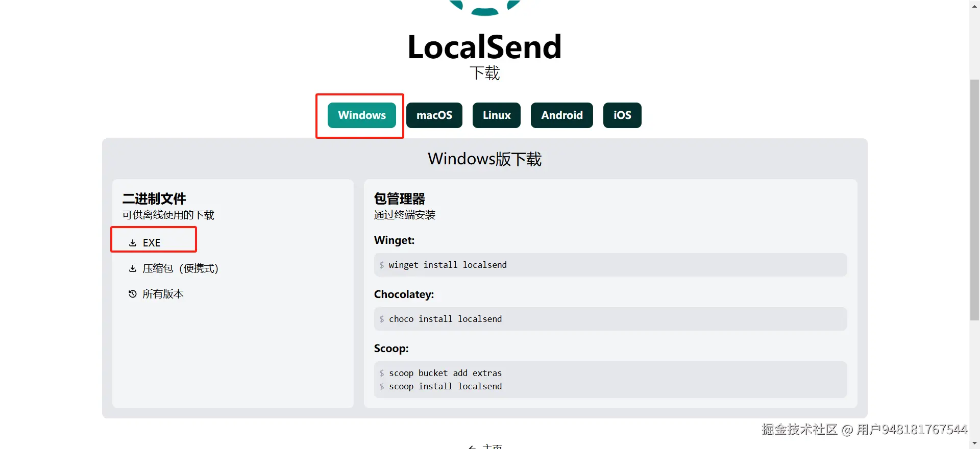Click the Chocolatey: heading
The height and width of the screenshot is (449, 980).
coord(404,294)
